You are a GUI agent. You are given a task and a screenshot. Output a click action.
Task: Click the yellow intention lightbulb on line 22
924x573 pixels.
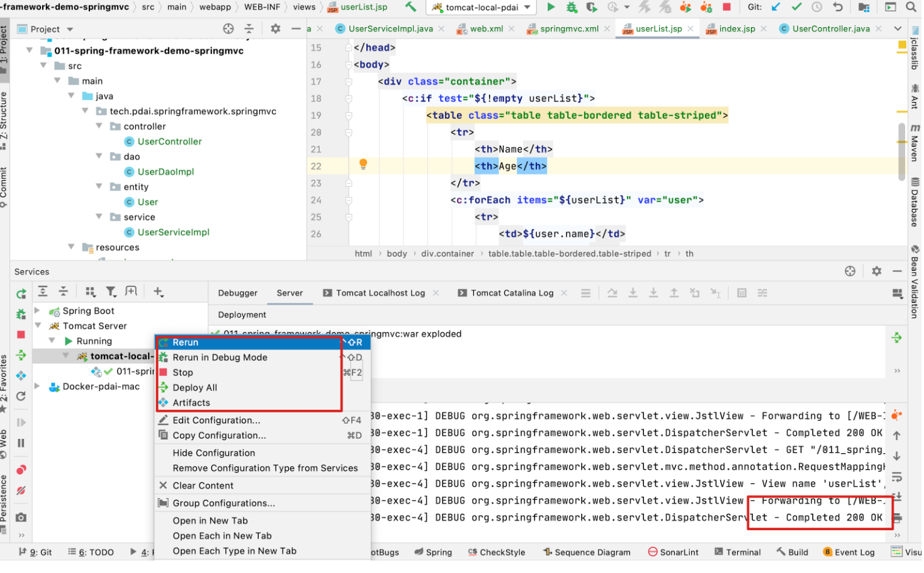coord(363,164)
